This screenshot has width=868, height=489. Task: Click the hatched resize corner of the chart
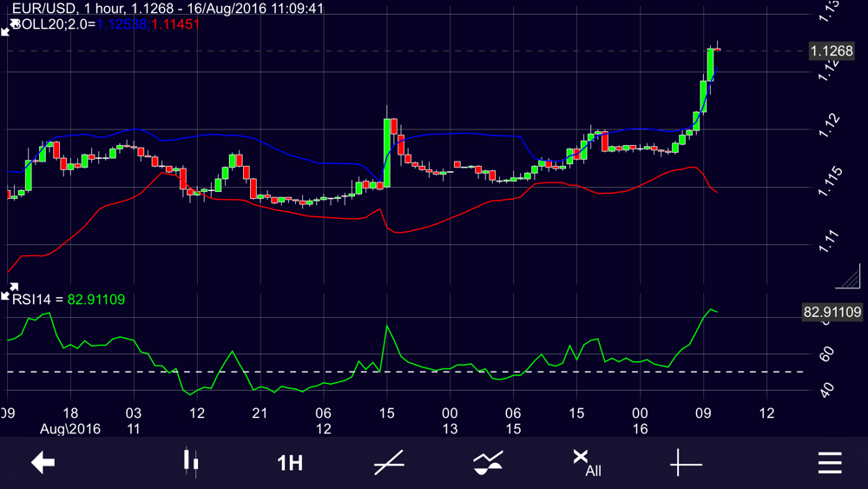coord(847,276)
